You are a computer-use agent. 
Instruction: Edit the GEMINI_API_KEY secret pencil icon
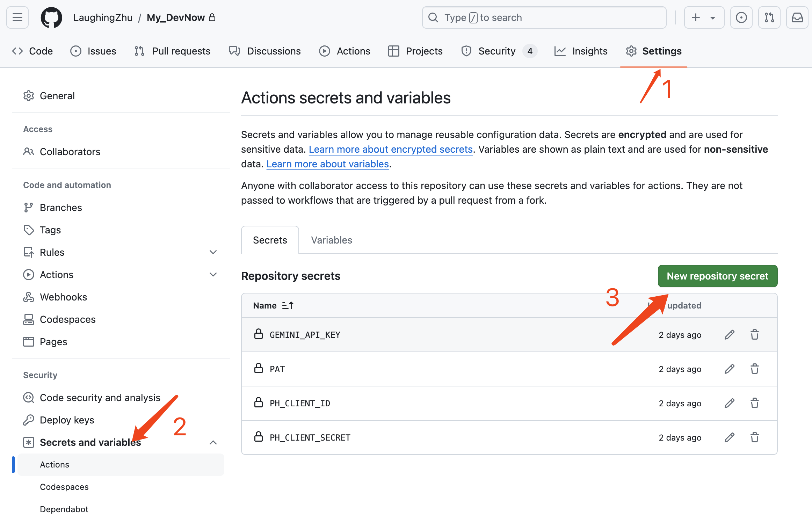pos(730,335)
